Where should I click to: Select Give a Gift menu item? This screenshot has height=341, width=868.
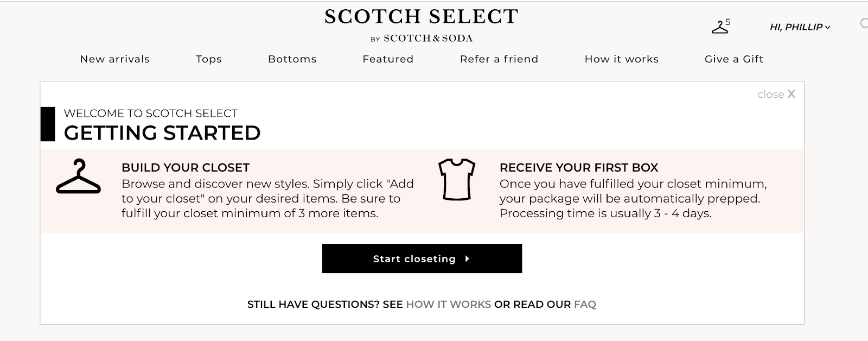click(x=734, y=59)
